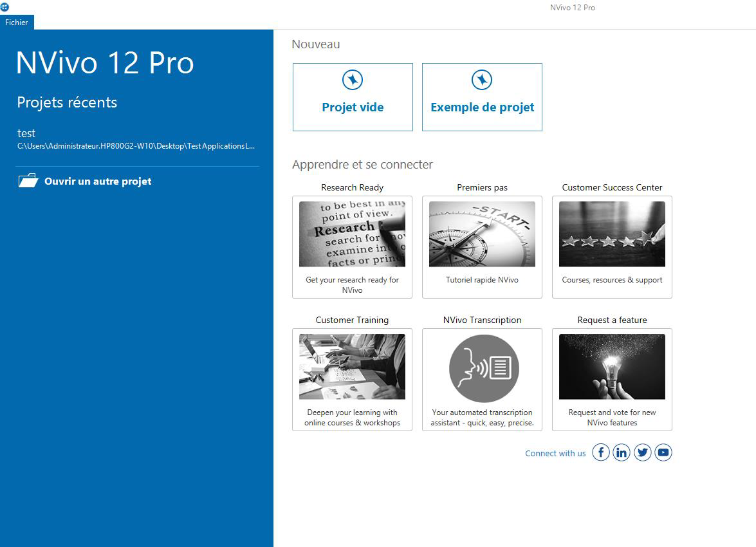This screenshot has width=756, height=547.
Task: Open the LinkedIn social icon
Action: [622, 452]
